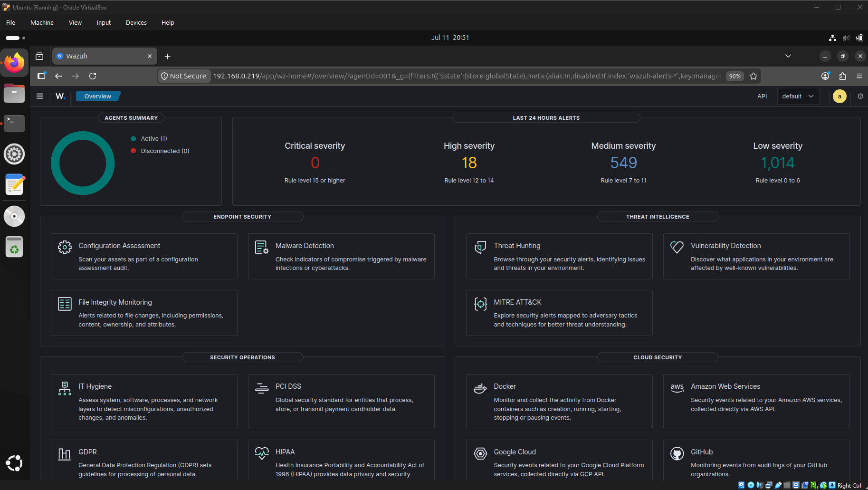The image size is (868, 490).
Task: Click the Wazuh 'W.' logo
Action: tap(60, 96)
